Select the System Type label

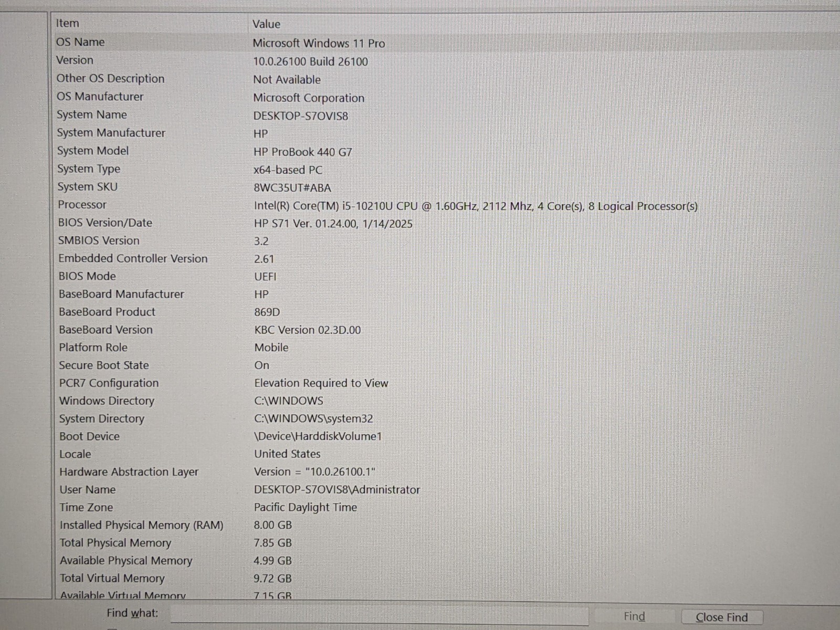coord(89,169)
